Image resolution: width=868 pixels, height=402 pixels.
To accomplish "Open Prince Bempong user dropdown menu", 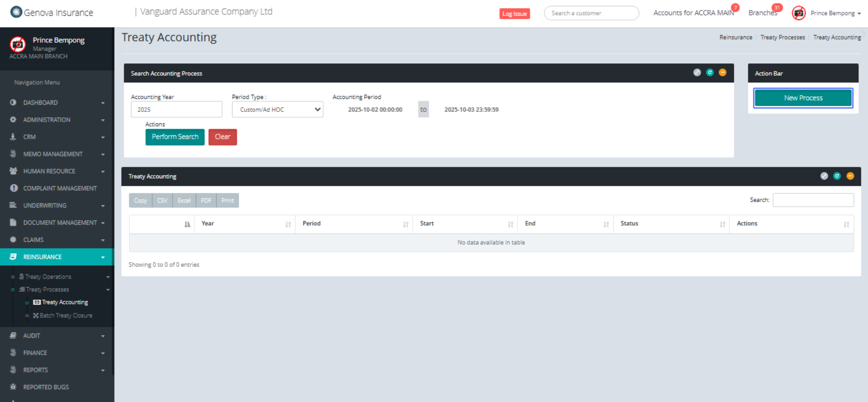I will click(836, 13).
